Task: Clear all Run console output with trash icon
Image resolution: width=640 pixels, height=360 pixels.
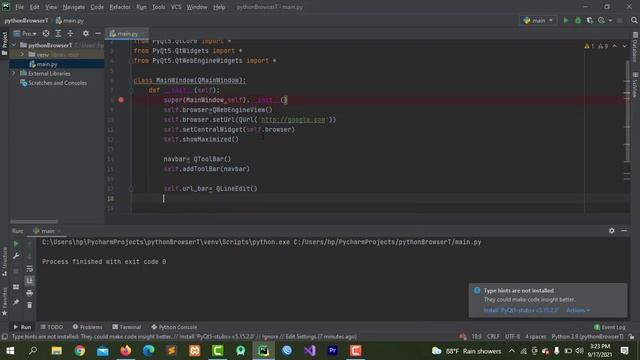Action: 29,305
